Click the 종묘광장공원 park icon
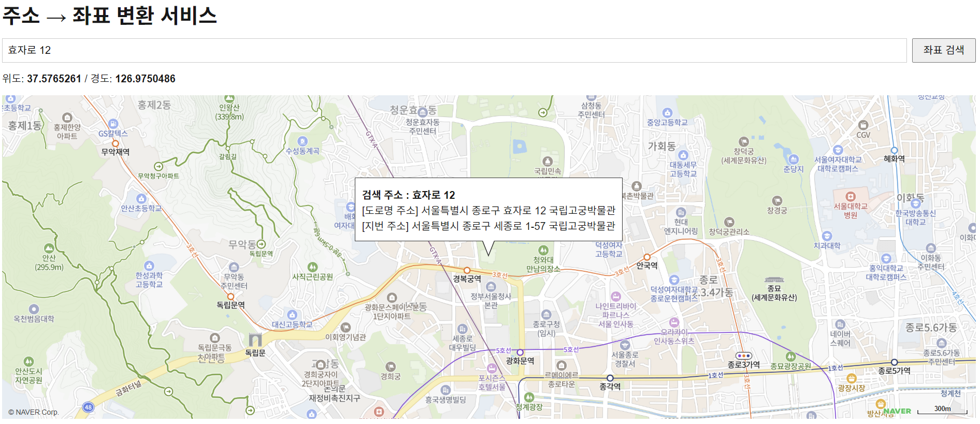Screen dimensions: 980x424 pos(790,356)
